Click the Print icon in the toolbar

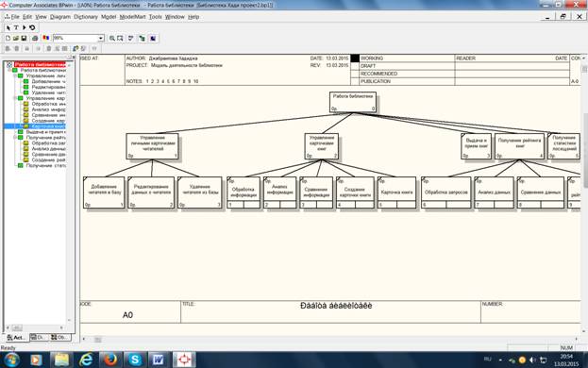coord(35,39)
